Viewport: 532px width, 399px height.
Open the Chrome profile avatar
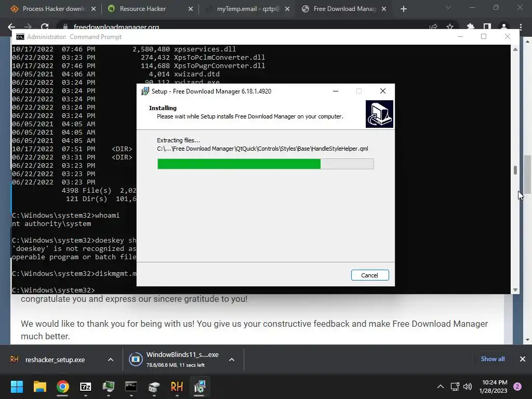click(x=504, y=26)
